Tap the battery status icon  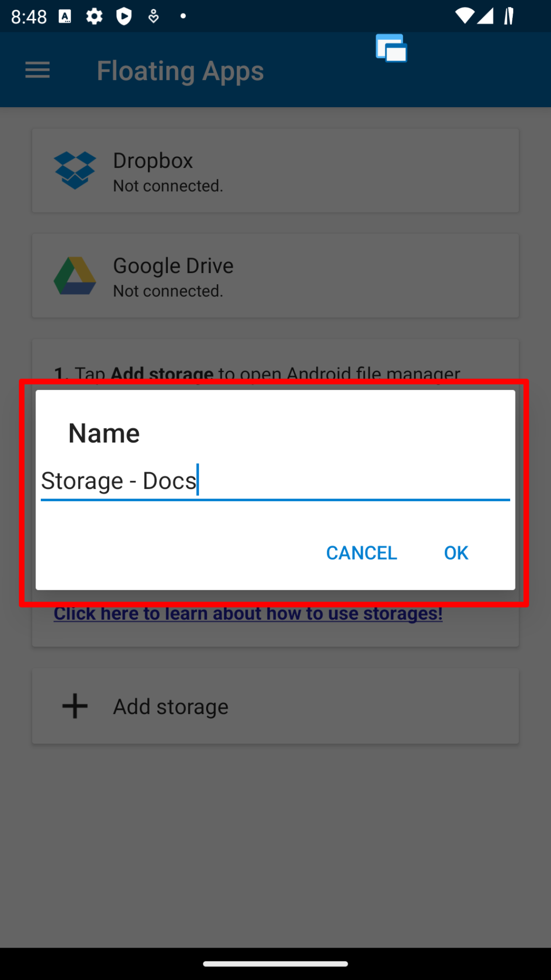509,17
